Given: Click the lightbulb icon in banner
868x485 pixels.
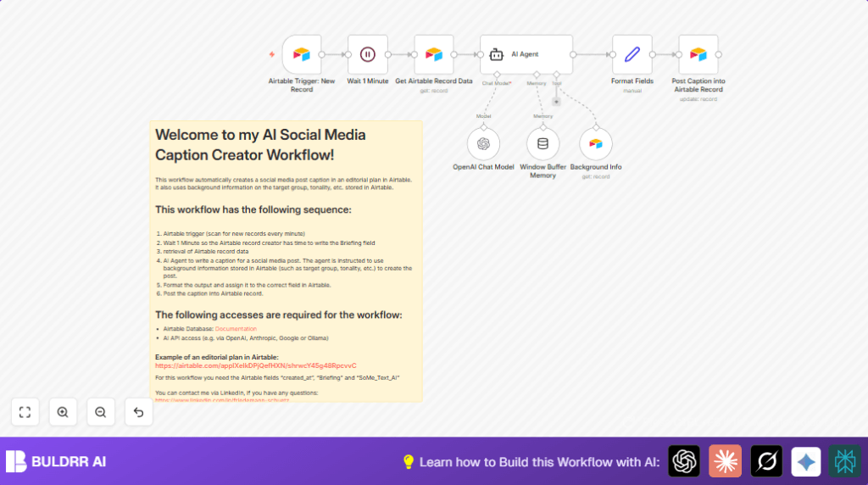Looking at the screenshot, I should pyautogui.click(x=409, y=462).
